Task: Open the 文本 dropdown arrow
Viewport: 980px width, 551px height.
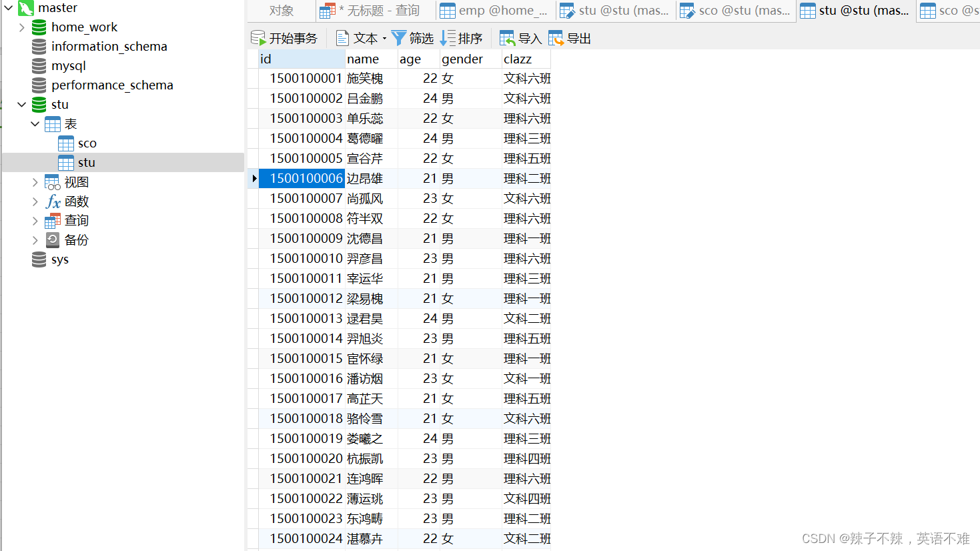Action: (385, 39)
